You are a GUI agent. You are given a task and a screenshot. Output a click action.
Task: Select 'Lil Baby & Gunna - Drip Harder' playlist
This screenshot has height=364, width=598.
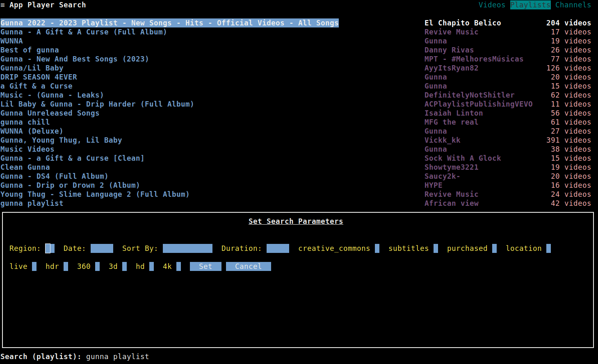click(x=97, y=104)
